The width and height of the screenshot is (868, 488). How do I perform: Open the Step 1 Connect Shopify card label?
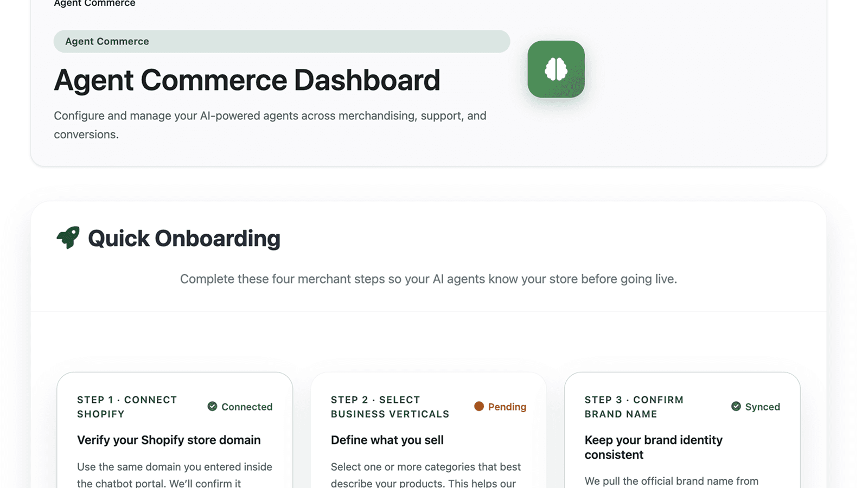point(127,407)
